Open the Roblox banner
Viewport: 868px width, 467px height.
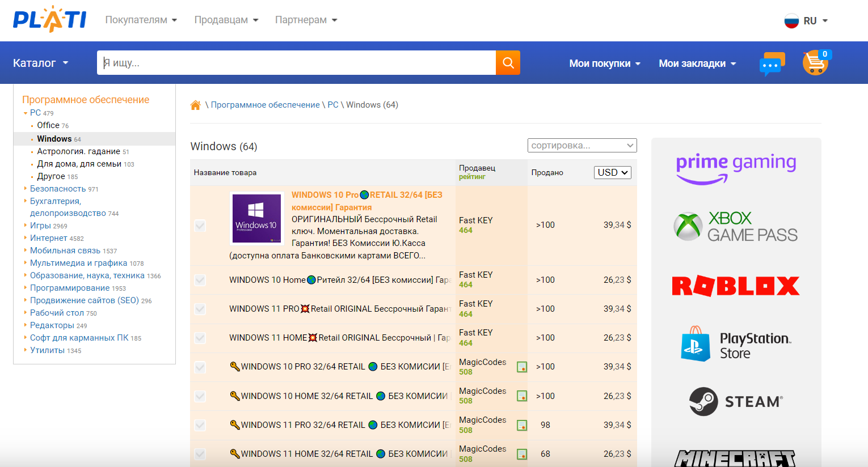coord(736,286)
